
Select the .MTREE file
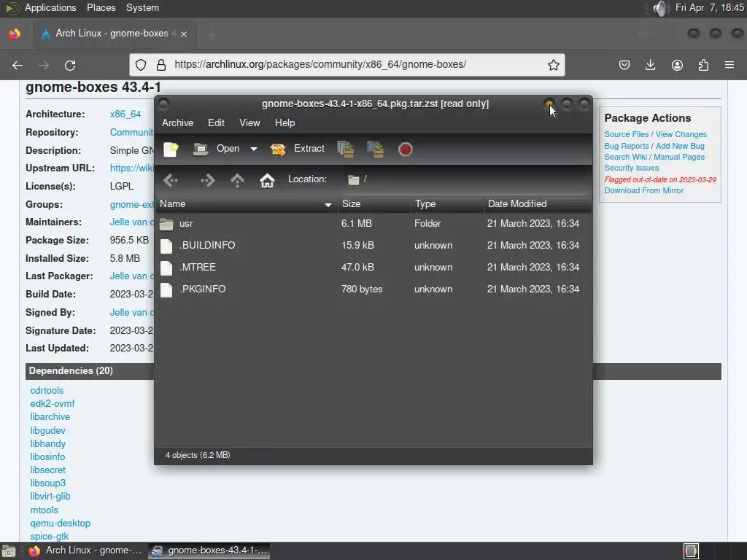click(373, 267)
